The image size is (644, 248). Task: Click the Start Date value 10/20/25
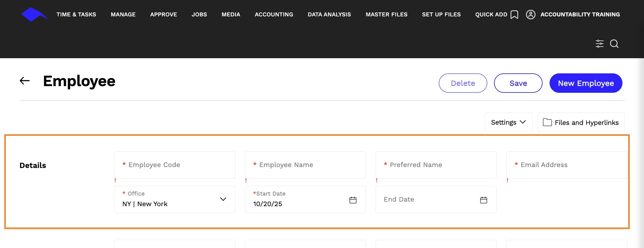pyautogui.click(x=267, y=204)
